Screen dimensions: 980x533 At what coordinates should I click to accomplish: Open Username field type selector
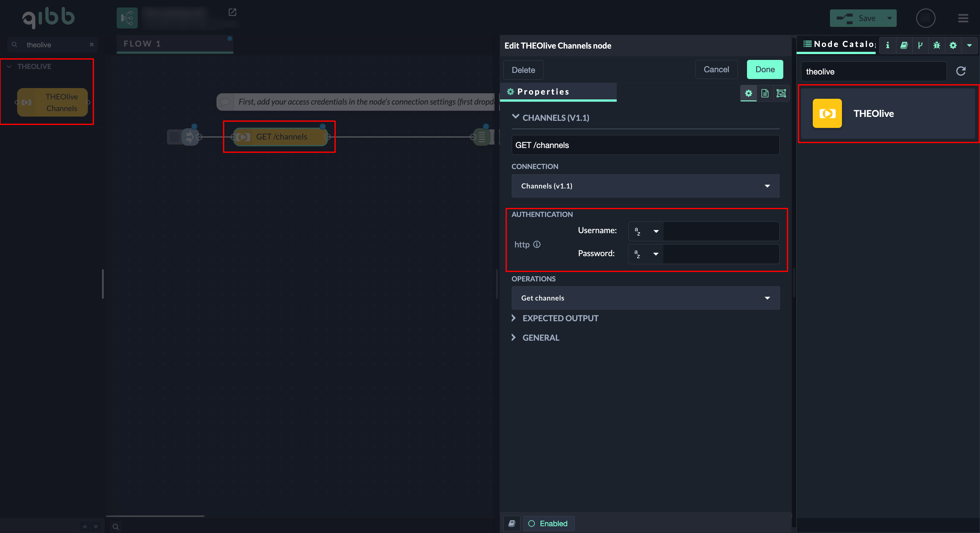click(646, 231)
